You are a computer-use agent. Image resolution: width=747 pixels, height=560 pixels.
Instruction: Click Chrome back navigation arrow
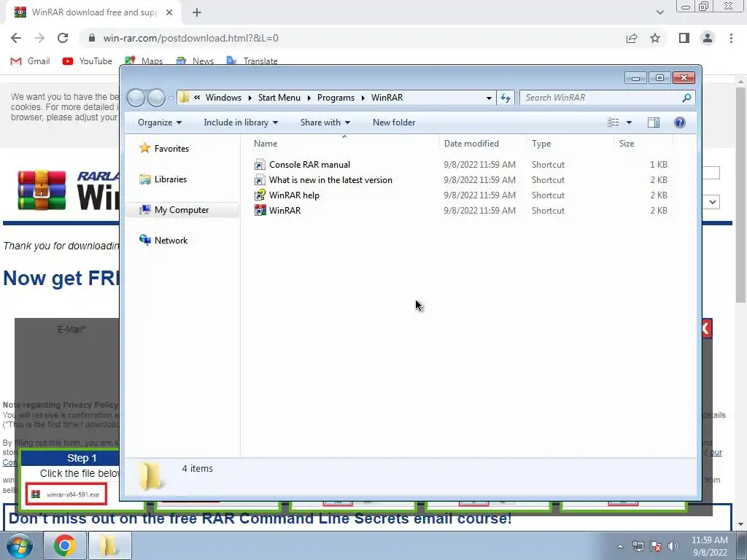(16, 38)
